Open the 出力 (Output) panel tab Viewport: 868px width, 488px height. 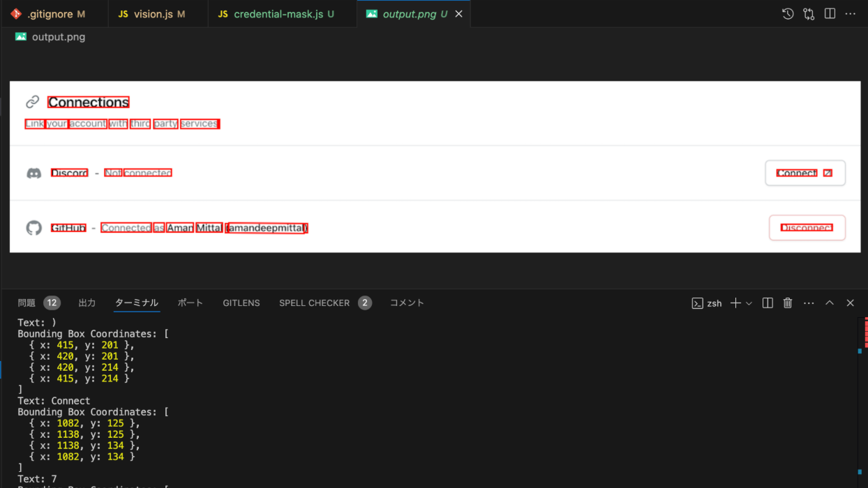pos(87,303)
